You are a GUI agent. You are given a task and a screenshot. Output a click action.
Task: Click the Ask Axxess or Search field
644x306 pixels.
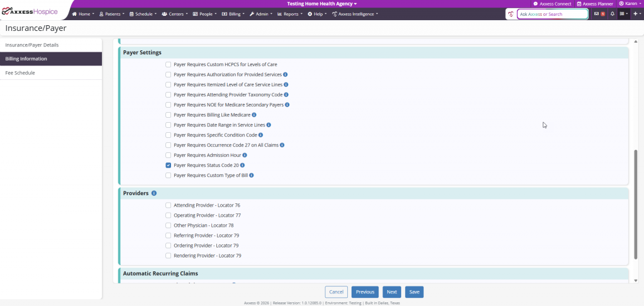[552, 14]
